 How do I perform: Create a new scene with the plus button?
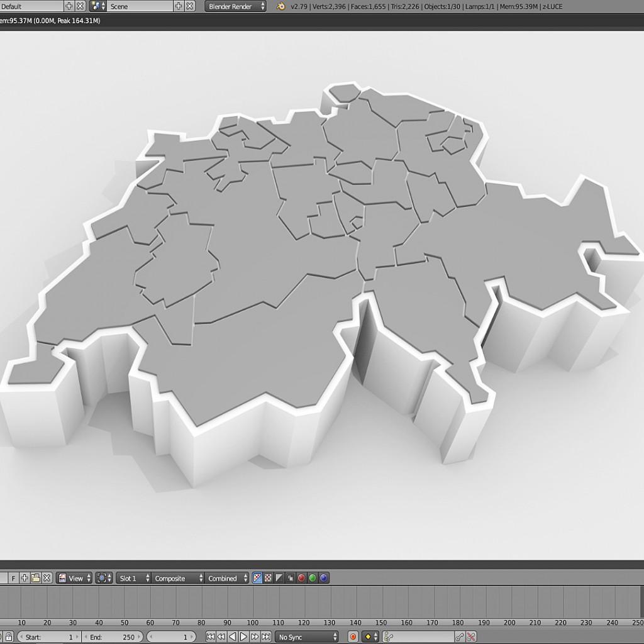[x=179, y=6]
